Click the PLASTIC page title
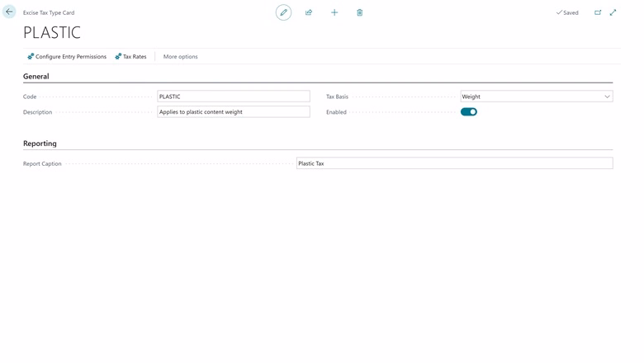This screenshot has height=363, width=644. tap(52, 32)
